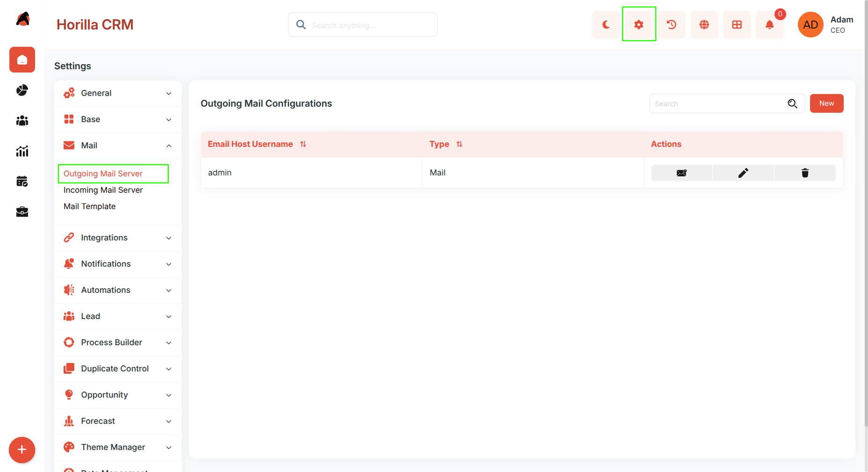
Task: Open calendar icon in left sidebar
Action: coord(22,182)
